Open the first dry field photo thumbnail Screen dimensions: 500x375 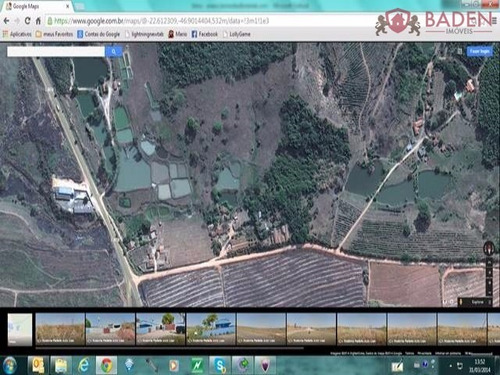click(x=60, y=329)
